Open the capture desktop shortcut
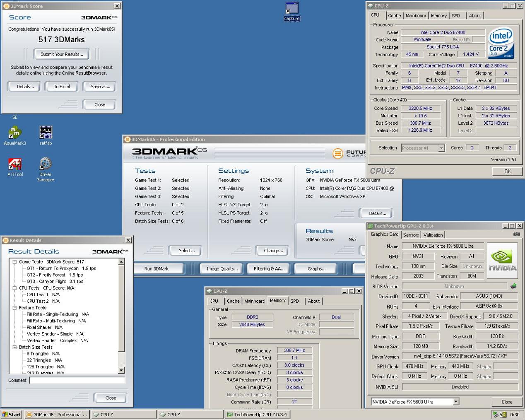This screenshot has width=525, height=420. pyautogui.click(x=292, y=11)
